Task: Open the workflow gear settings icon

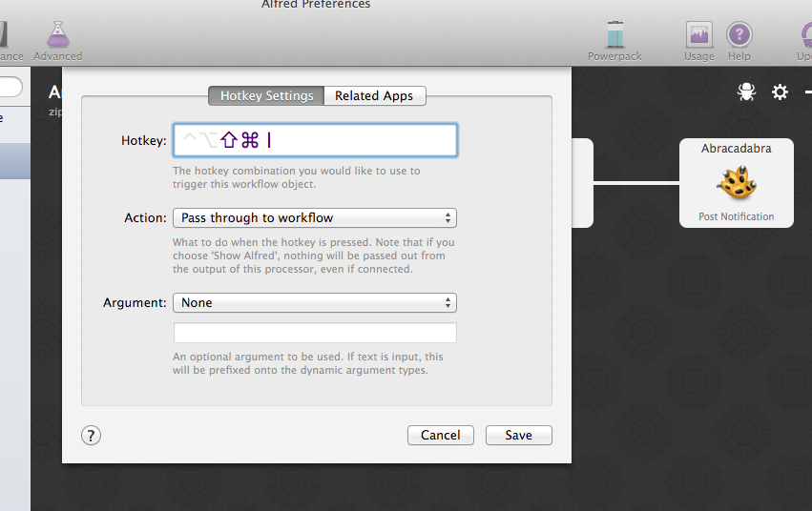Action: point(780,92)
